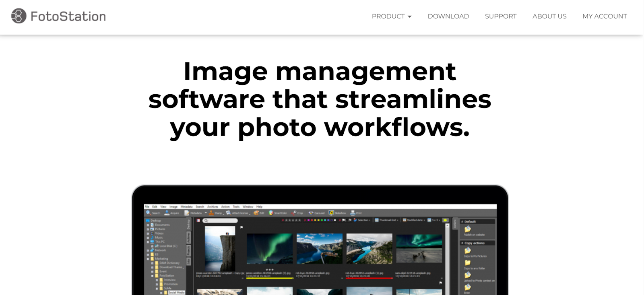This screenshot has width=644, height=295.
Task: Click the FotoStation logo in the header
Action: [x=58, y=16]
